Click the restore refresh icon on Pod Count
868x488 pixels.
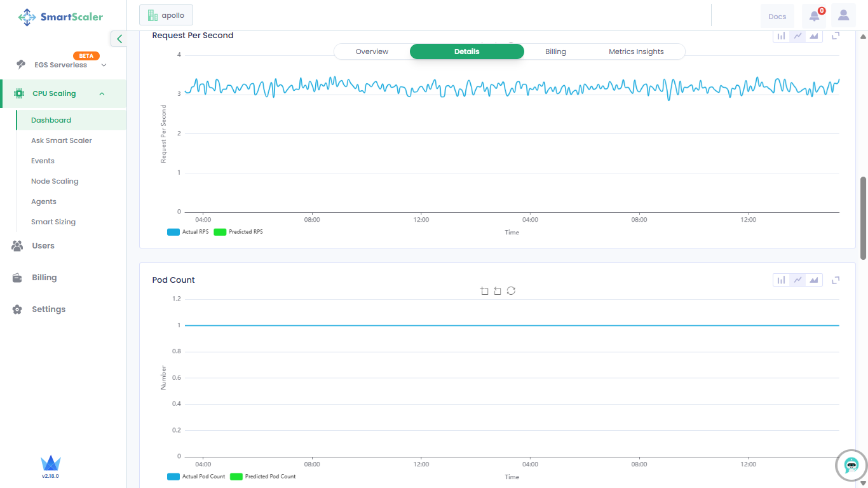[511, 291]
